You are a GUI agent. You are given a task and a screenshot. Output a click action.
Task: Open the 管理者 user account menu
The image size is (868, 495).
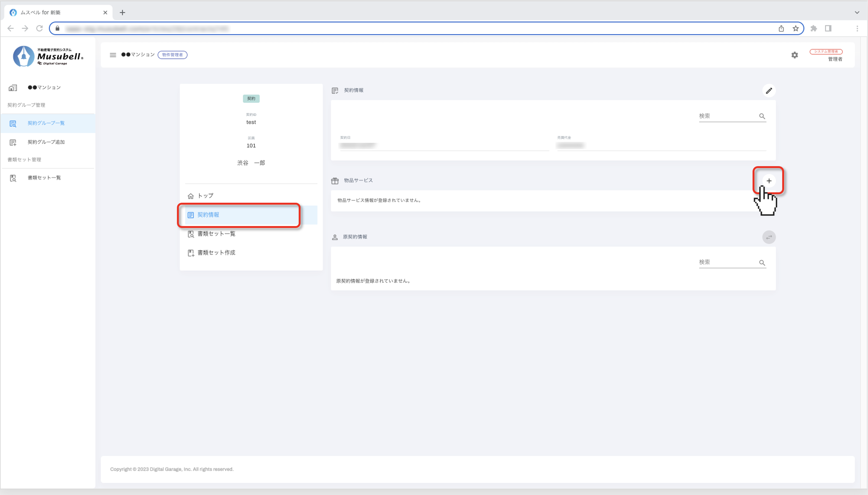835,59
